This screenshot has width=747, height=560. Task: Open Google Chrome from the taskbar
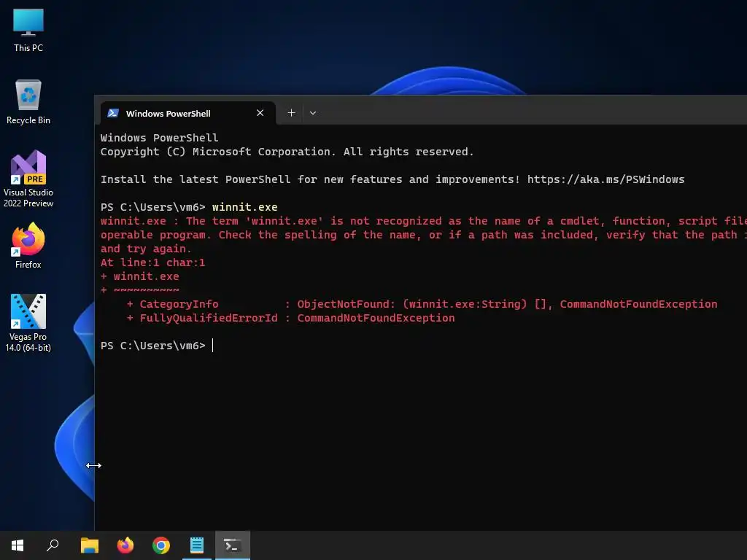161,545
